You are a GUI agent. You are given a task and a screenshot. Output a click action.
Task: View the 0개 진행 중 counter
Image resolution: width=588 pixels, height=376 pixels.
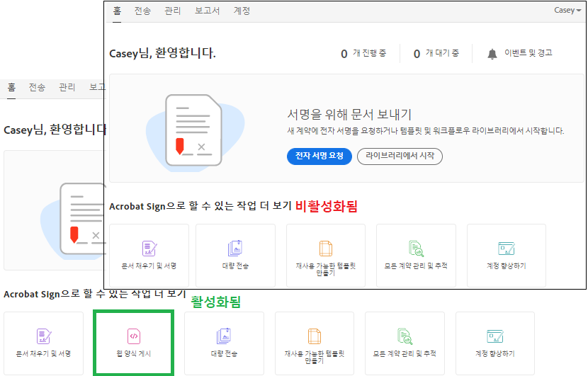(x=363, y=54)
